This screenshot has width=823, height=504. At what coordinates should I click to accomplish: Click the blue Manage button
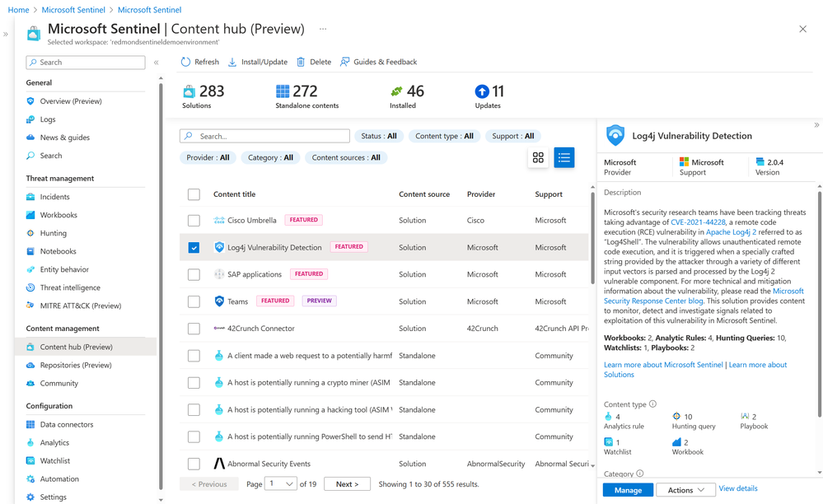pyautogui.click(x=628, y=490)
